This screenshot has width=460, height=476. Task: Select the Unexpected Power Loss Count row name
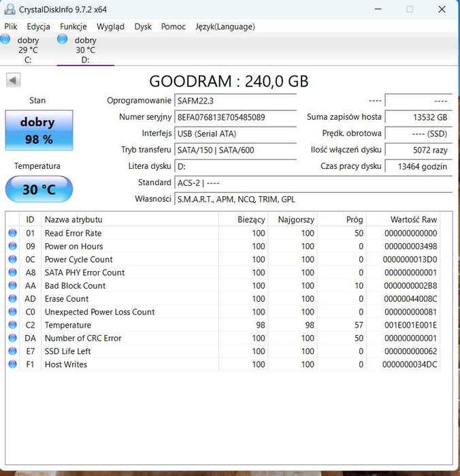click(99, 312)
